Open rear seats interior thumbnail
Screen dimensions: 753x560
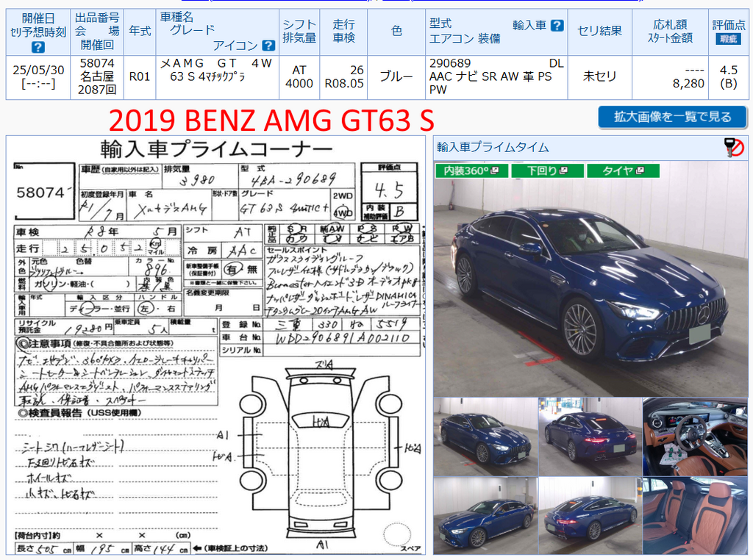(696, 515)
